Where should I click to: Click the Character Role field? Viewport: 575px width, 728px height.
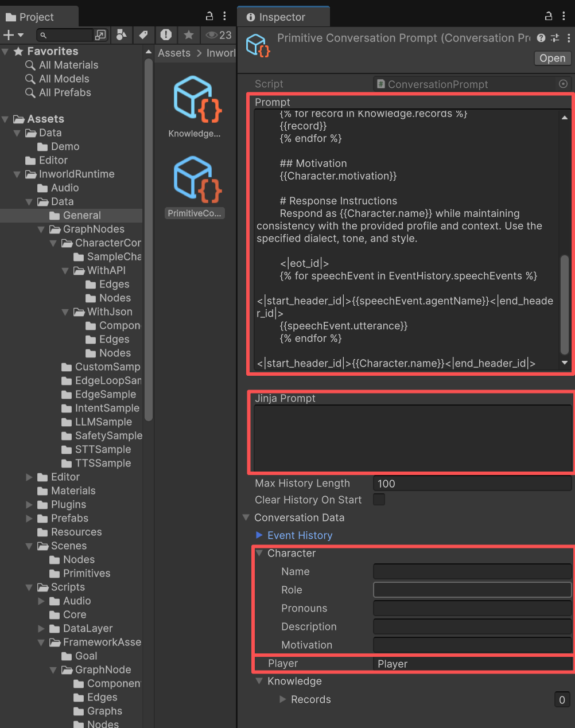coord(472,590)
